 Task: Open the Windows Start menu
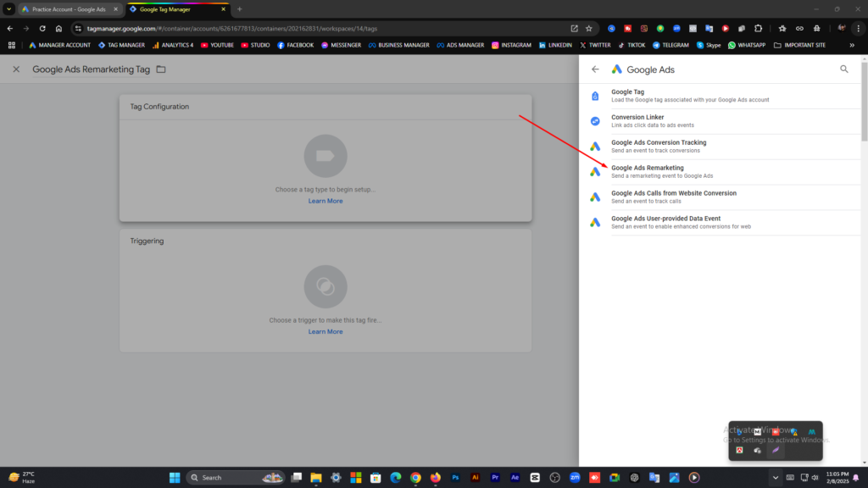(x=175, y=478)
